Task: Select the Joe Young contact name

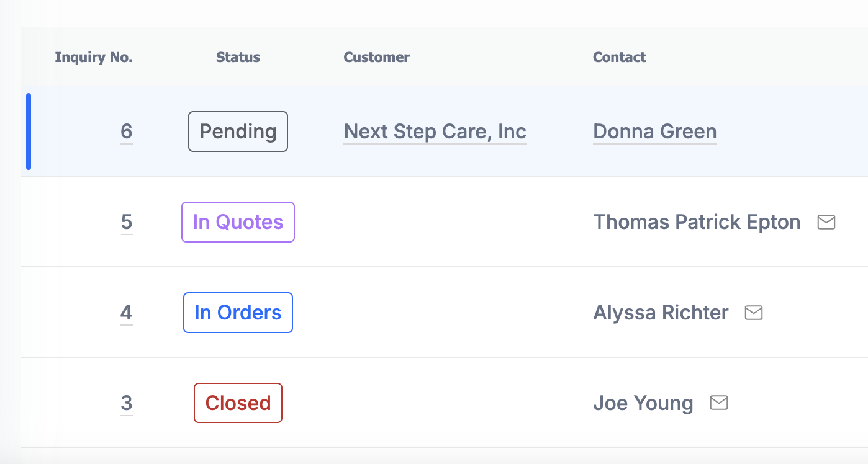Action: pos(643,403)
